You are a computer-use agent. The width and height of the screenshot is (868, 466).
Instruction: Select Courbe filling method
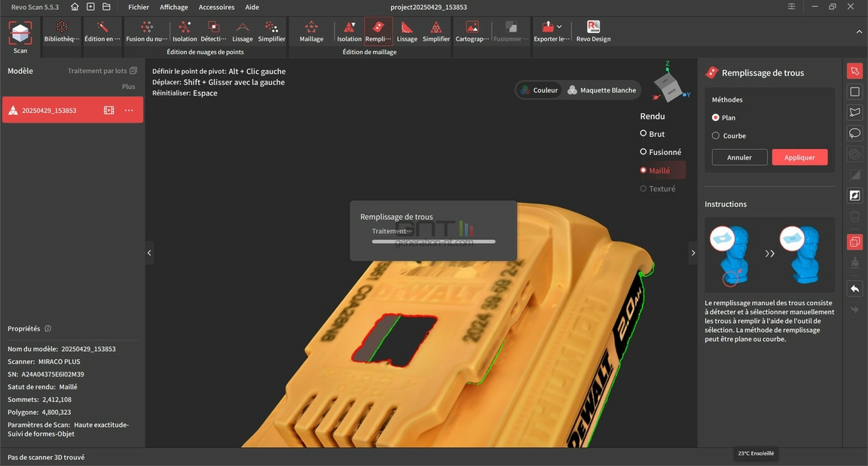pos(729,136)
